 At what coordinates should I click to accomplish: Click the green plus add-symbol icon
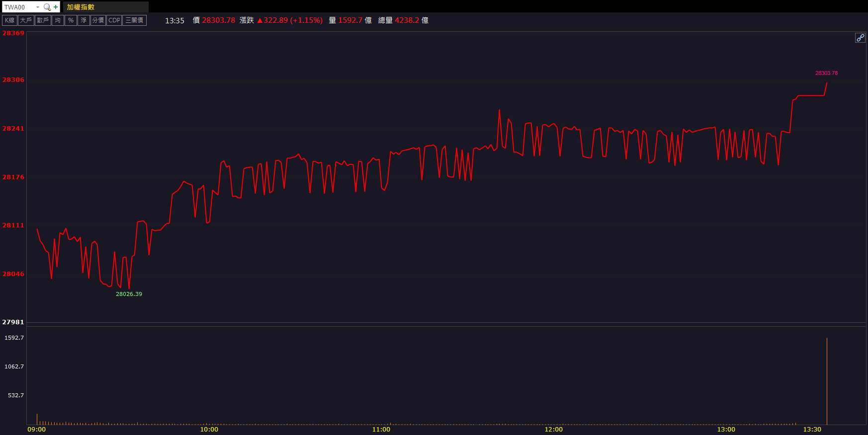(56, 7)
